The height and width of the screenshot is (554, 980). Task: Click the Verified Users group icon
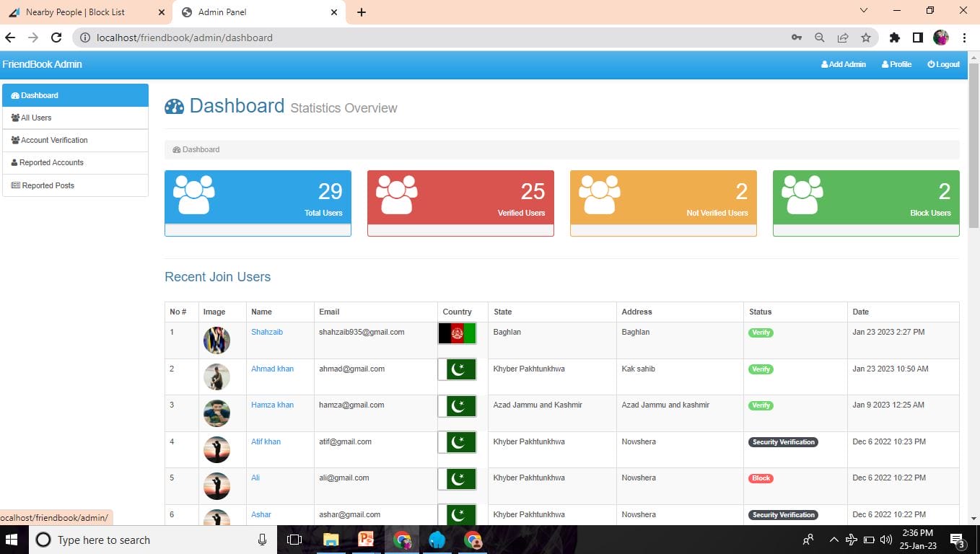tap(397, 194)
